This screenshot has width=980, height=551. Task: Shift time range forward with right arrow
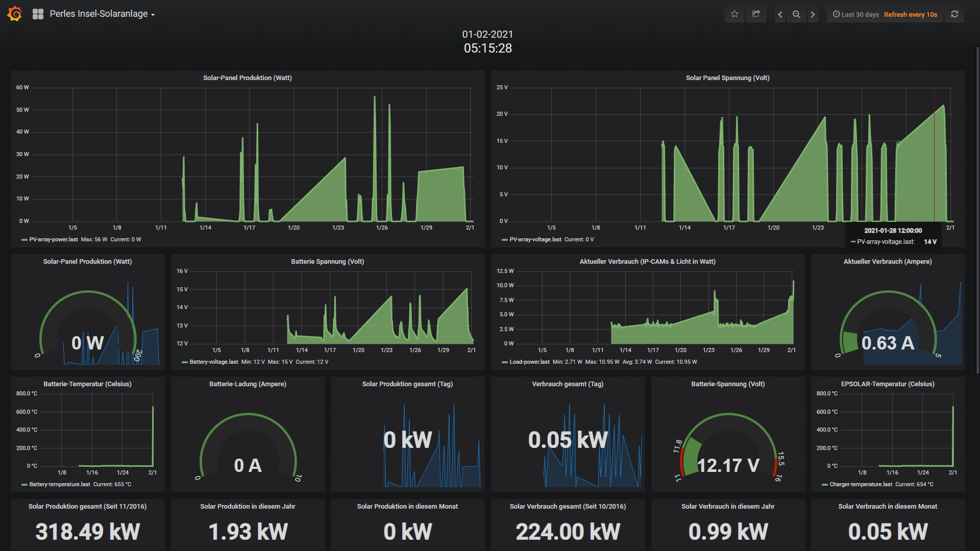[813, 14]
